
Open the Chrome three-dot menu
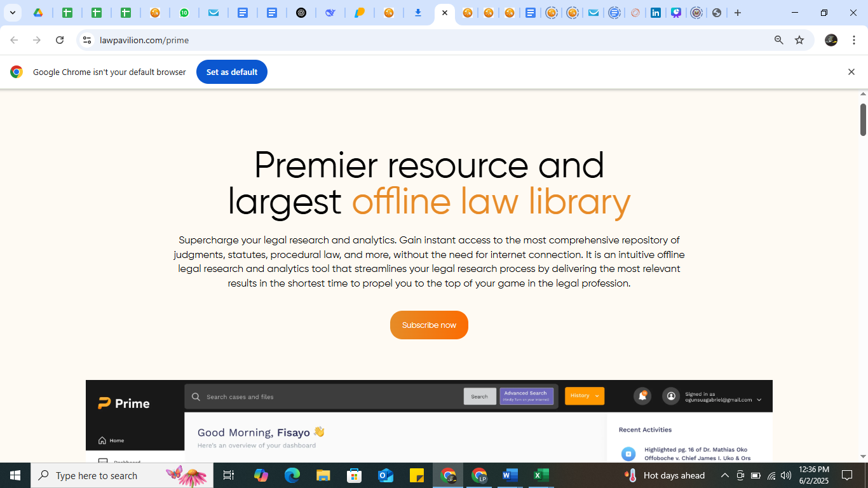(854, 40)
